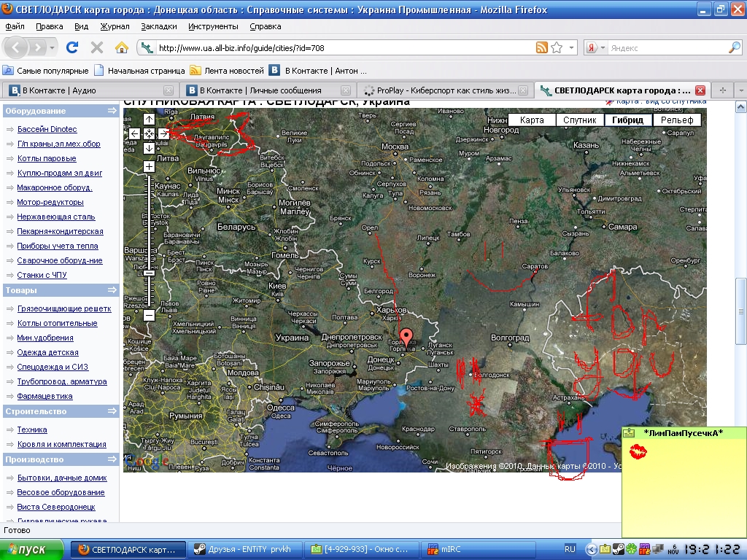Open the back/forward history dropdown arrow
Image resolution: width=747 pixels, height=560 pixels.
pyautogui.click(x=53, y=47)
